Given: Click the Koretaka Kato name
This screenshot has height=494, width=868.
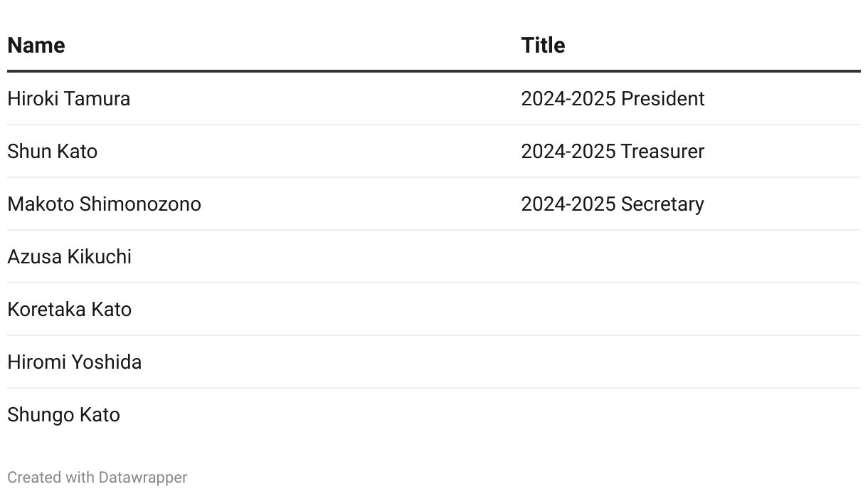Looking at the screenshot, I should [x=69, y=310].
